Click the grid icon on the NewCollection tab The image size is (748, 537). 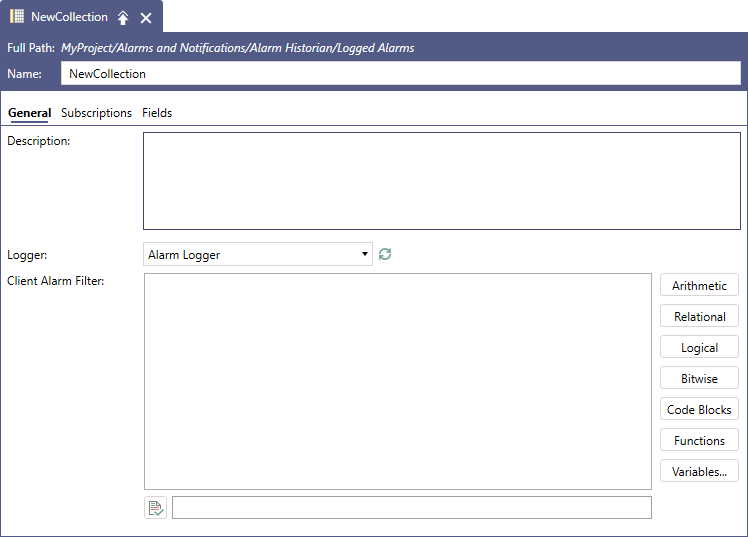17,16
